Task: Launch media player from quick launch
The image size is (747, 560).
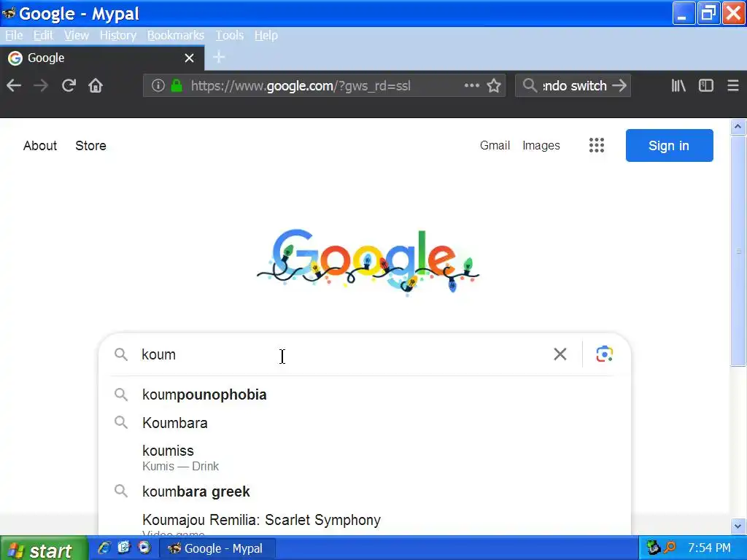Action: [144, 548]
